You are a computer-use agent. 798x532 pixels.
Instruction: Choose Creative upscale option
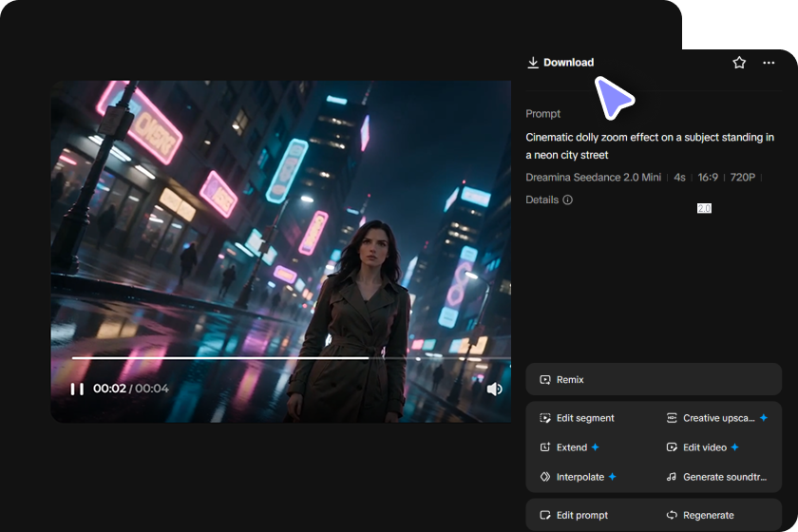click(716, 418)
